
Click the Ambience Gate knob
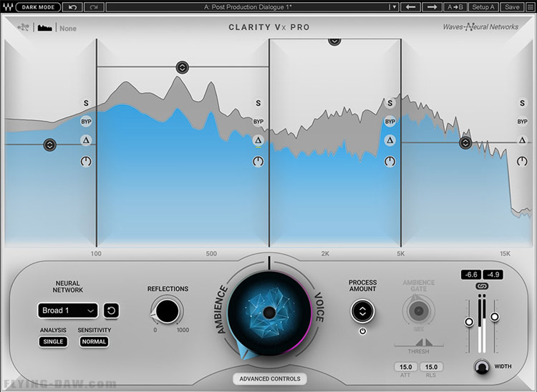[x=419, y=311]
